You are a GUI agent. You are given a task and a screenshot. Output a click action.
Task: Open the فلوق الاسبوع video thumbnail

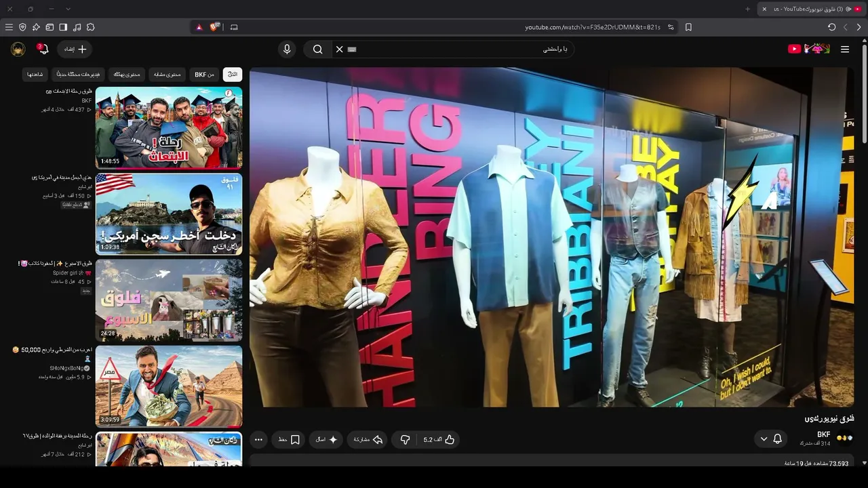169,300
